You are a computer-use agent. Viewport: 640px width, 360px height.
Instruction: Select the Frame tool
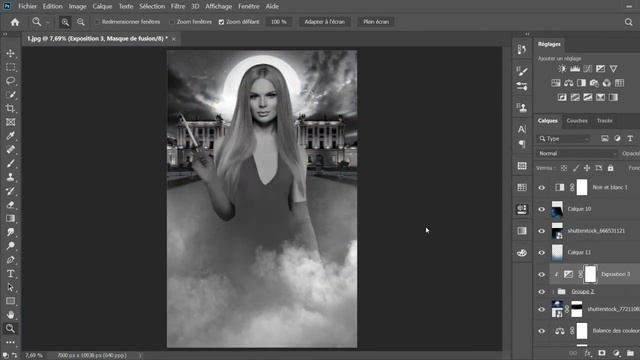click(x=11, y=122)
